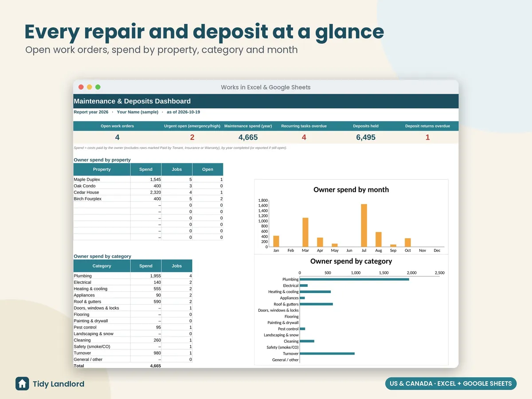
Task: Select the Total spend 4,665 cell
Action: pyautogui.click(x=155, y=366)
